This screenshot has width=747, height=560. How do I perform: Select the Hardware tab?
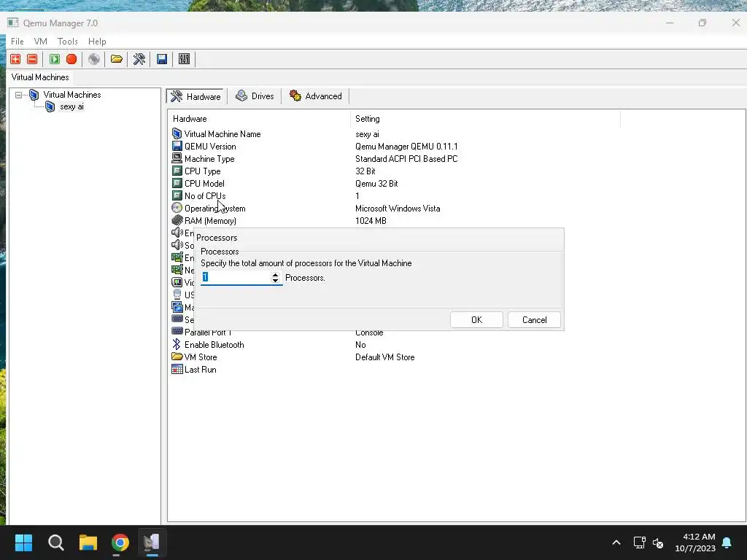coord(196,96)
